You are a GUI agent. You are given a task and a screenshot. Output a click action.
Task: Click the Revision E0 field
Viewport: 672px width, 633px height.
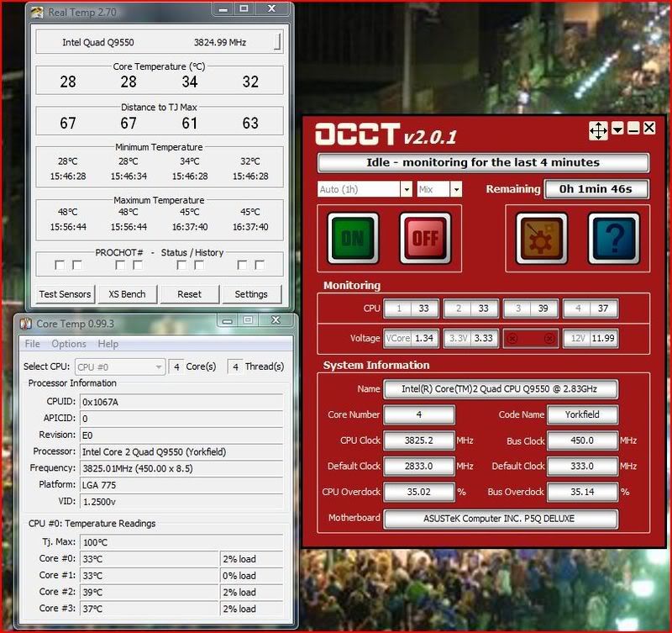tap(181, 435)
